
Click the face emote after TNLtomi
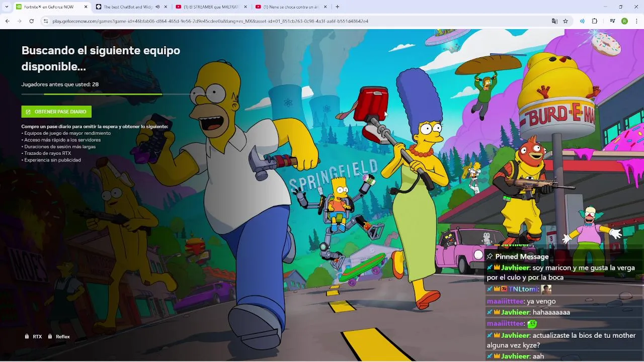click(546, 289)
